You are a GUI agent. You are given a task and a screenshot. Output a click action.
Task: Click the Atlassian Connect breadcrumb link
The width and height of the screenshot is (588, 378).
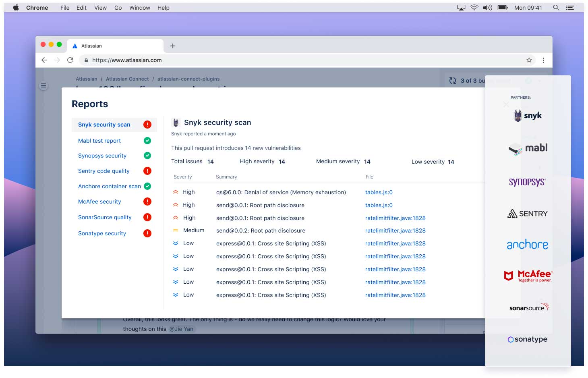coord(127,79)
